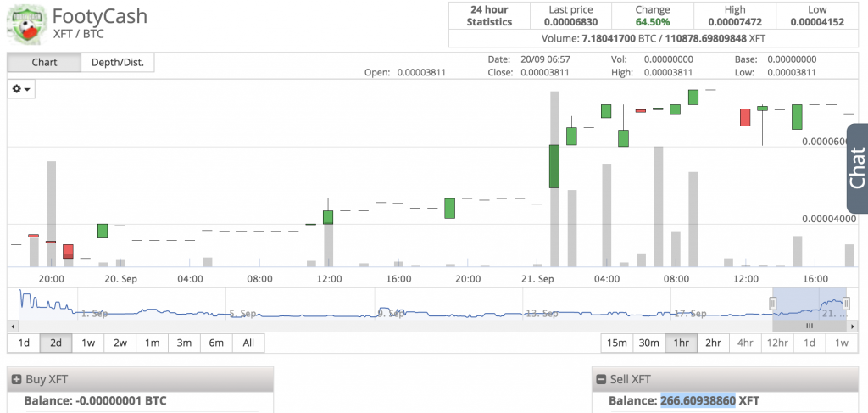Collapse the Sell XFT panel minus icon

pos(602,379)
